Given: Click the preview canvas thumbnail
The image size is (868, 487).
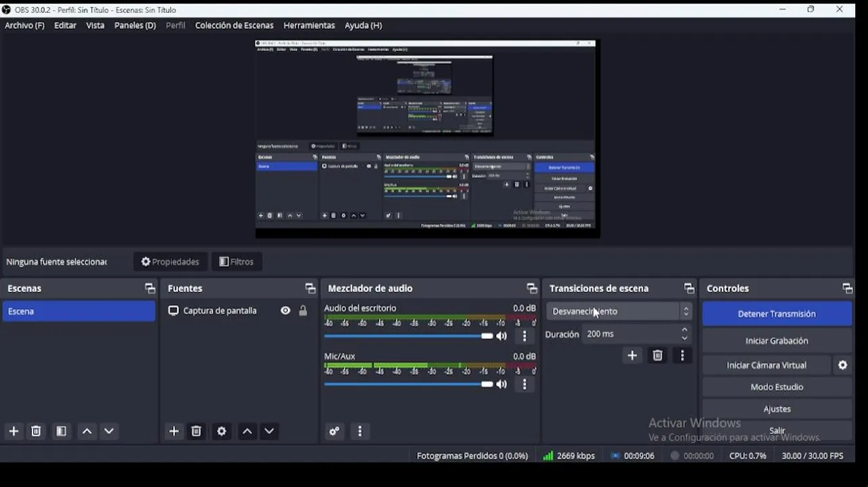Looking at the screenshot, I should tap(427, 139).
